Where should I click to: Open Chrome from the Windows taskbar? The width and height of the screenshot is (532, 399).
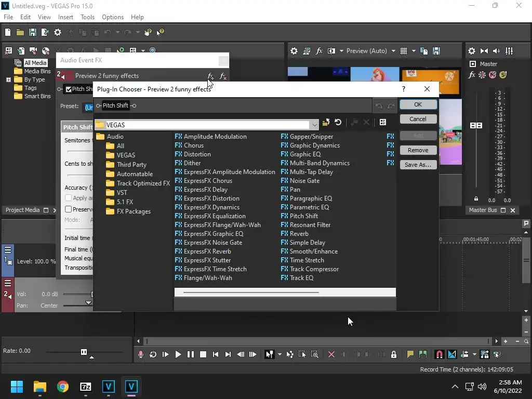[63, 387]
